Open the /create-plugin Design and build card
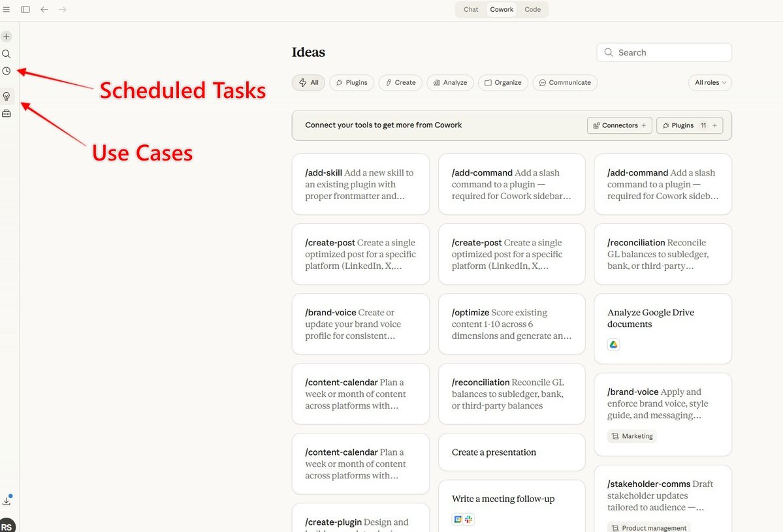The width and height of the screenshot is (783, 532). (360, 518)
